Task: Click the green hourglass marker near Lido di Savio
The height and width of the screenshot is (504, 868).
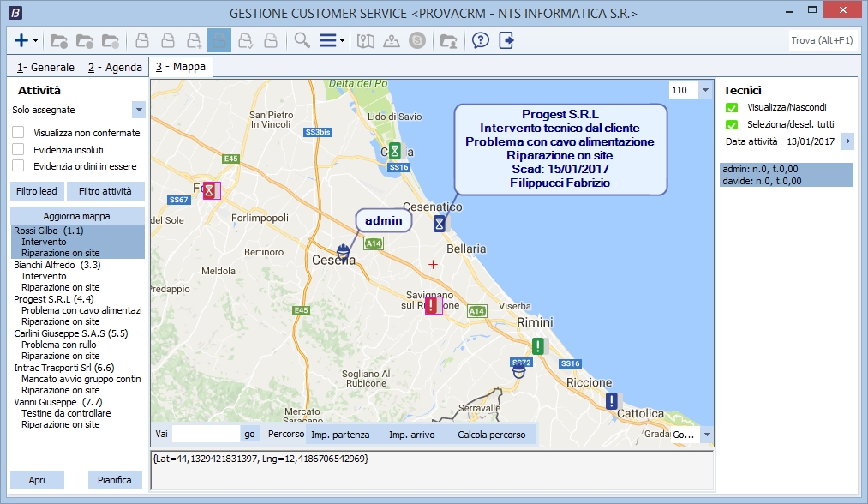Action: click(x=395, y=151)
